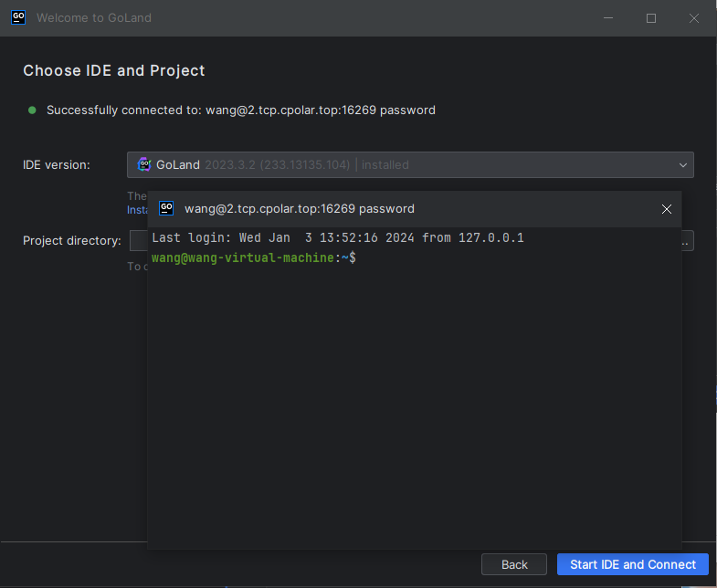
Task: Click the green connection status indicator
Action: pos(32,110)
